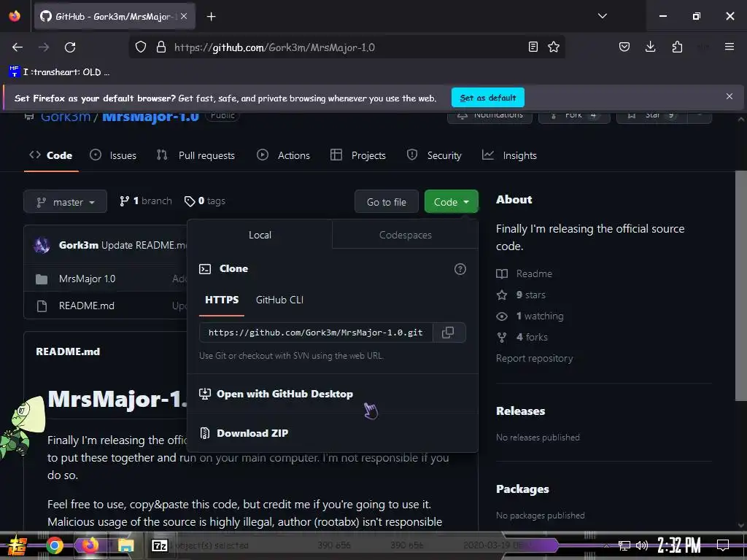
Task: Open the list all tabs chevron
Action: click(602, 16)
